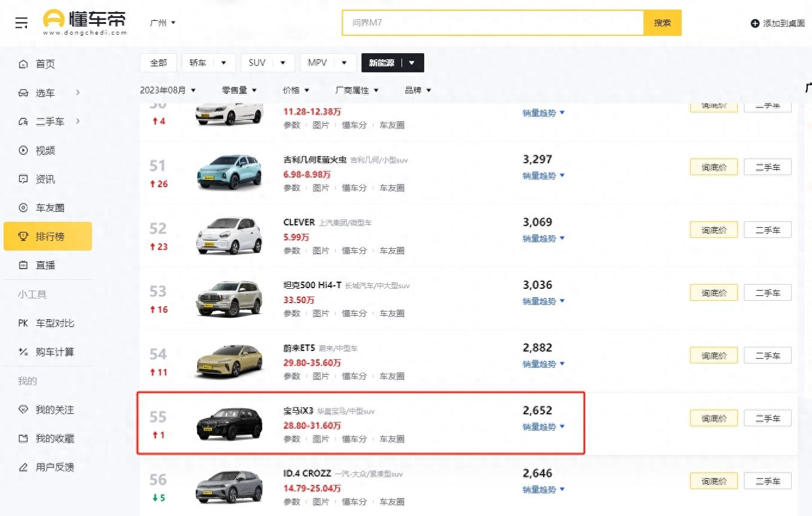Image resolution: width=812 pixels, height=516 pixels.
Task: Open 懂车分 link for 坦克500 Hi4-T
Action: pos(354,313)
